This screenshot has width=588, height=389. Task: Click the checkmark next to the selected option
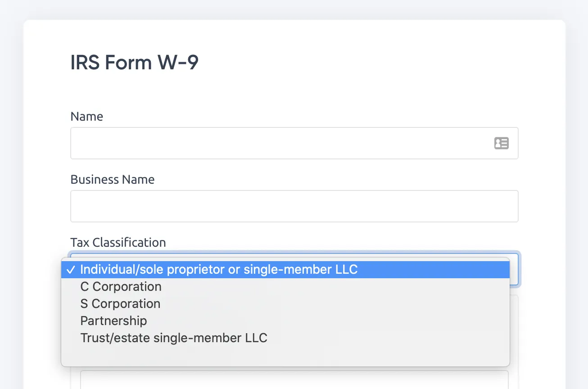click(x=71, y=269)
